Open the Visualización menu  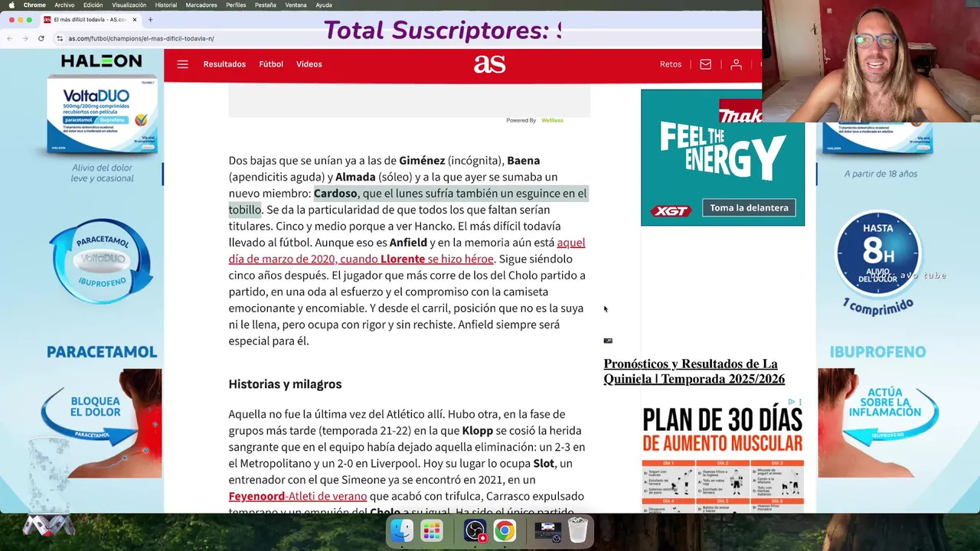coord(129,5)
